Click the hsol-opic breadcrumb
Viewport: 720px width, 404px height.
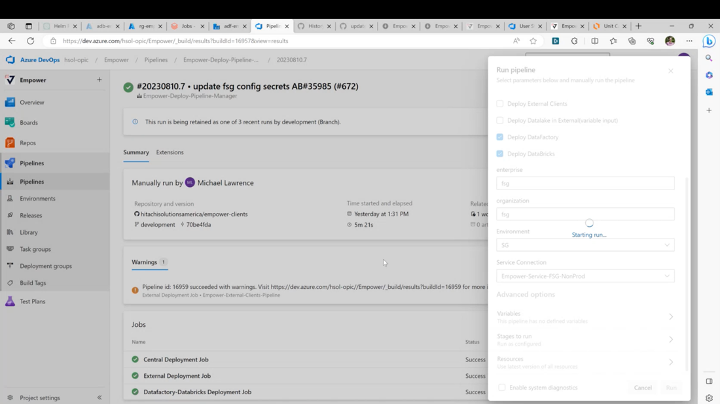(76, 60)
